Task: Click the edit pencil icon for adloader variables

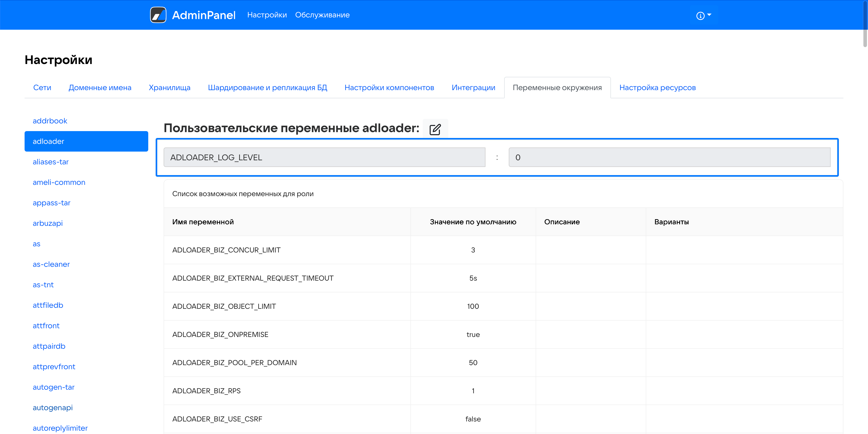Action: click(x=435, y=129)
